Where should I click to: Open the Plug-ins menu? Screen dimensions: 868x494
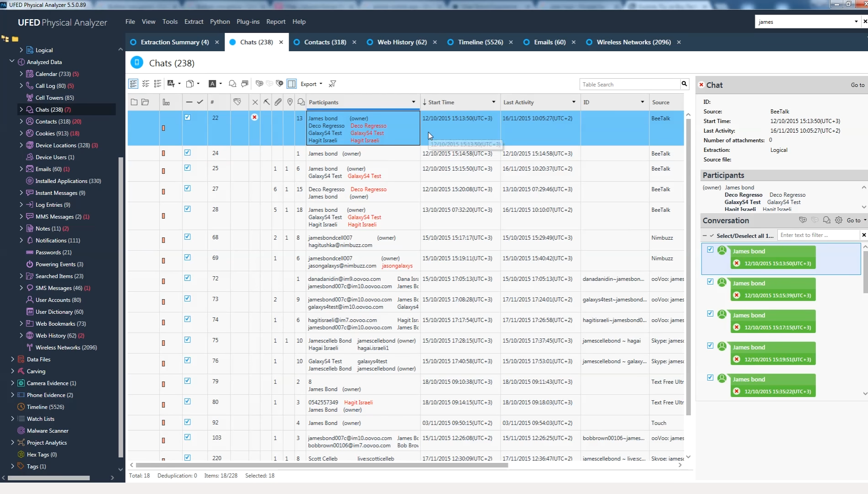[248, 21]
